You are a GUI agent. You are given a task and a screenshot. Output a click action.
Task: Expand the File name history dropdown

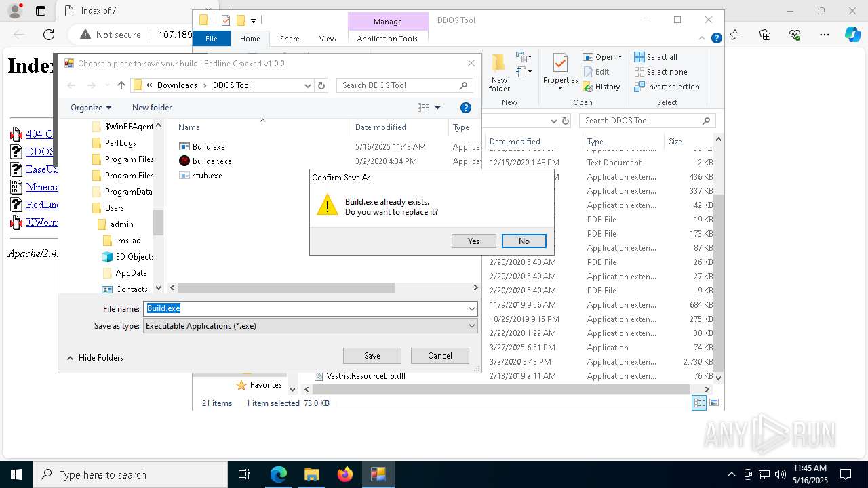tap(471, 308)
